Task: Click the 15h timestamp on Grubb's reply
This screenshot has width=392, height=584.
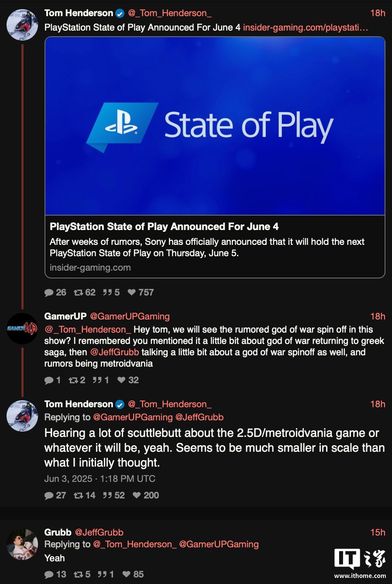Action: pyautogui.click(x=377, y=532)
